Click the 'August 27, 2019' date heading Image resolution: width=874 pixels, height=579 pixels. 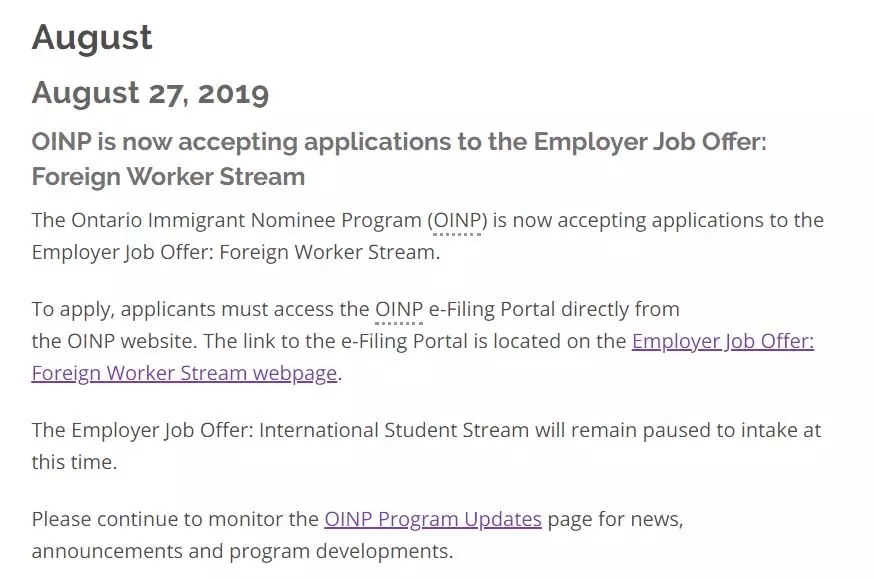(150, 93)
